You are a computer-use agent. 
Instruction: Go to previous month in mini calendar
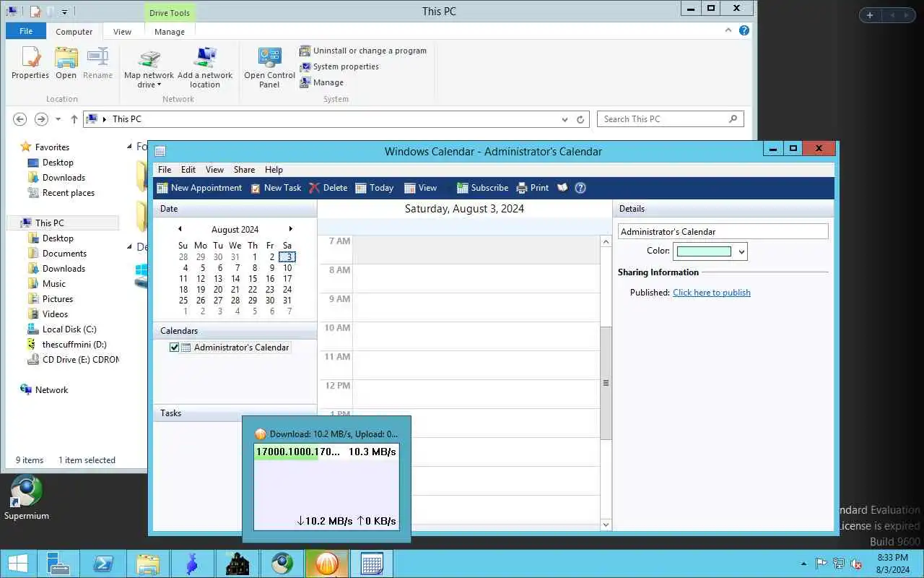point(180,229)
